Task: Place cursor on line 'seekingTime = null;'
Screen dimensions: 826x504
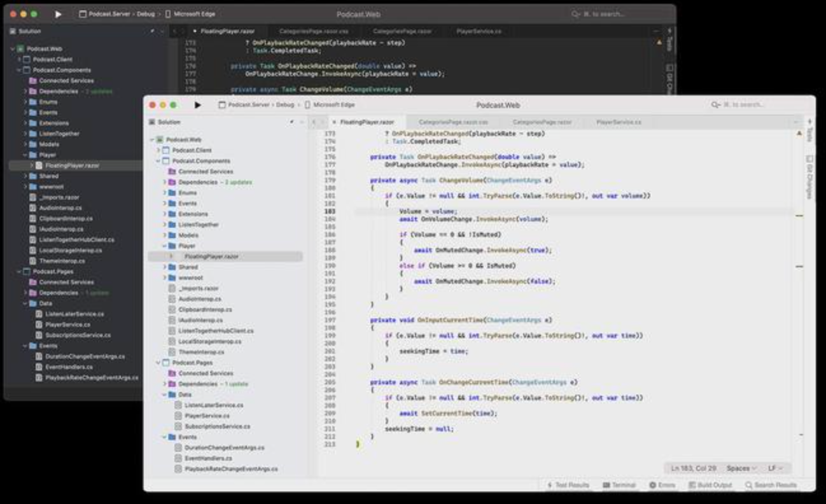Action: pos(419,429)
